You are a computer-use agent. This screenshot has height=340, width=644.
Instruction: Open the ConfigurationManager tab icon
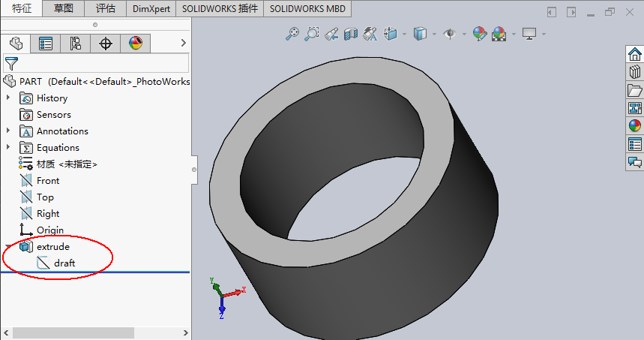pyautogui.click(x=76, y=44)
